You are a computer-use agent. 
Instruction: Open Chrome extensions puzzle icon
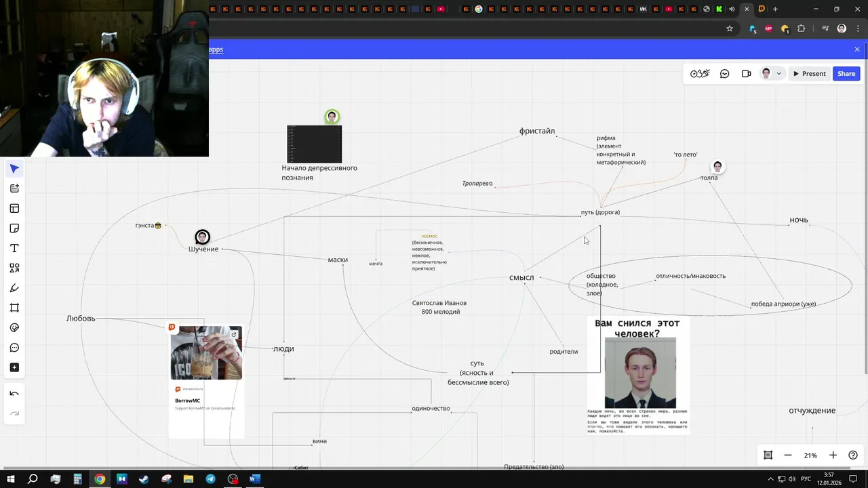pyautogui.click(x=801, y=28)
